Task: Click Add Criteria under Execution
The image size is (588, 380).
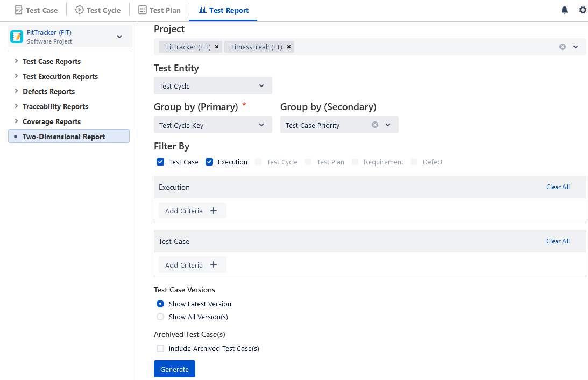Action: (193, 211)
